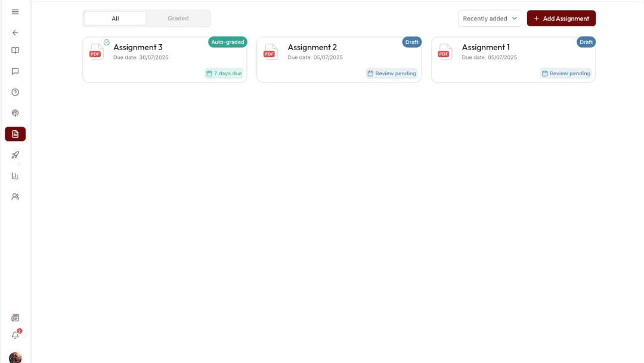Open the newspaper icon near sidebar bottom
Image resolution: width=644 pixels, height=363 pixels.
coord(16,318)
